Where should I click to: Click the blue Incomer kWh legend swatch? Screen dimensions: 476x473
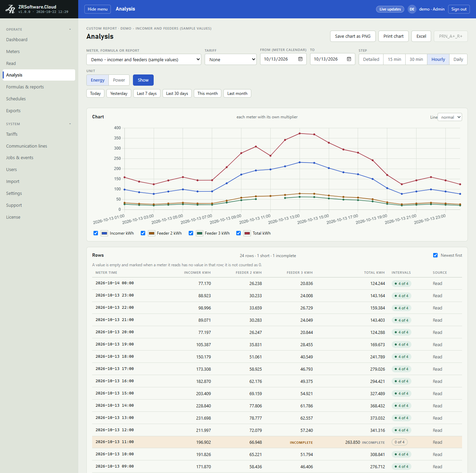[x=104, y=233]
